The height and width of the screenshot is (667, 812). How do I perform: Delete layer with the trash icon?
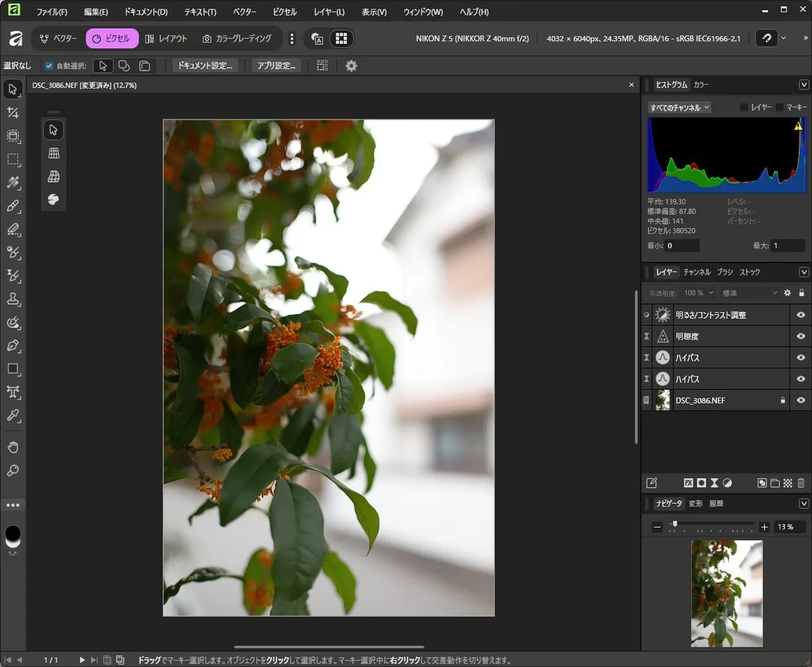tap(801, 483)
